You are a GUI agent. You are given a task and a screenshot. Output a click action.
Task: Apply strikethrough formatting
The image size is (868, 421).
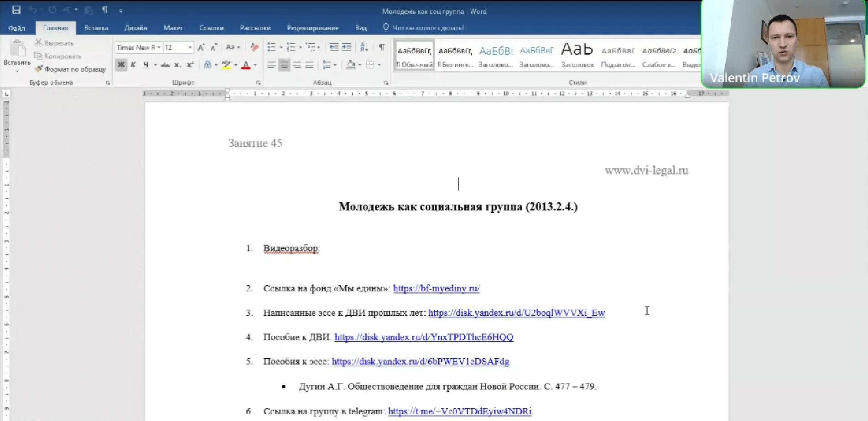click(166, 65)
